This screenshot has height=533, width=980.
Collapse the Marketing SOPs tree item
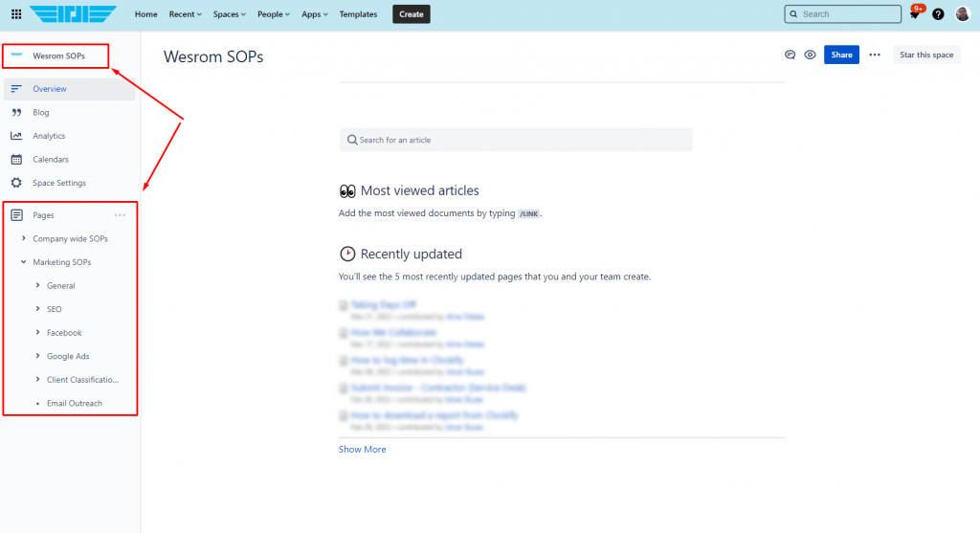[24, 262]
